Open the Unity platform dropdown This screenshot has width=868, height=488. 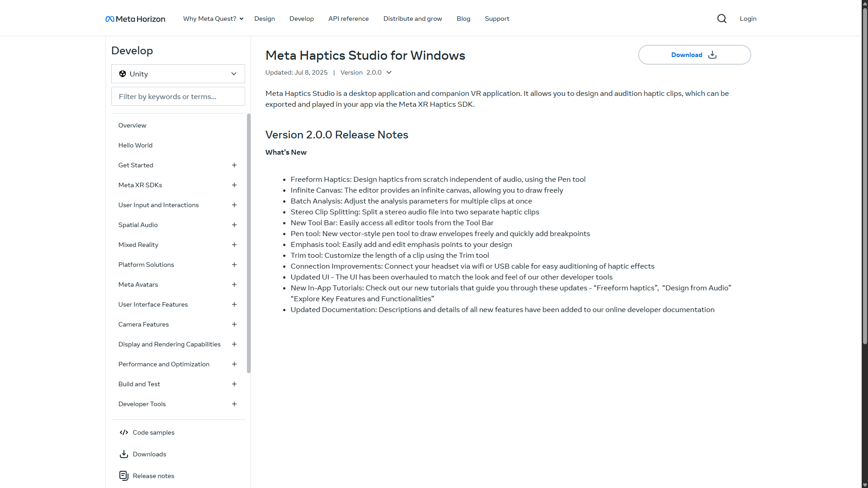178,74
